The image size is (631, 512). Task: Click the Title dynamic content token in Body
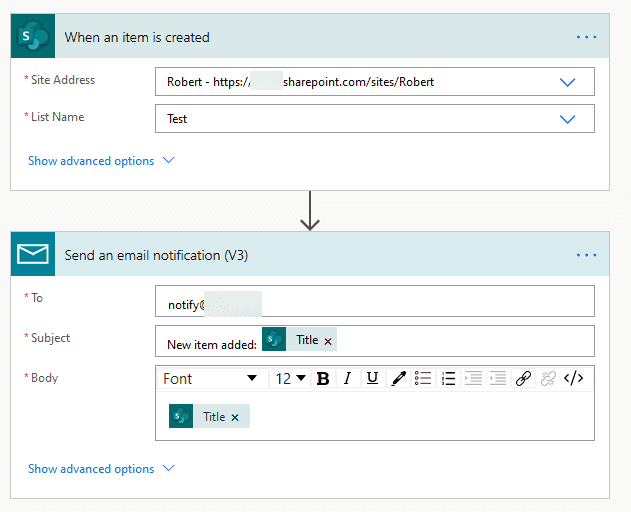(209, 416)
